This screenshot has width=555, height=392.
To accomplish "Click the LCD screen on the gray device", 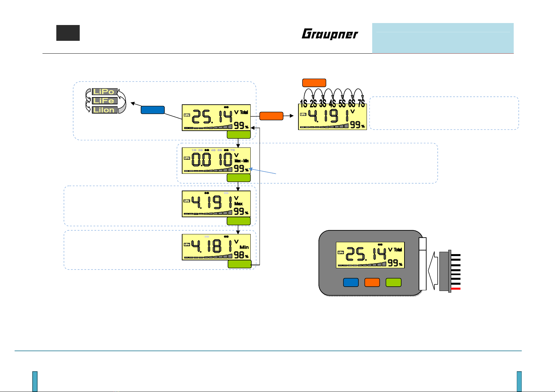I will tap(370, 255).
